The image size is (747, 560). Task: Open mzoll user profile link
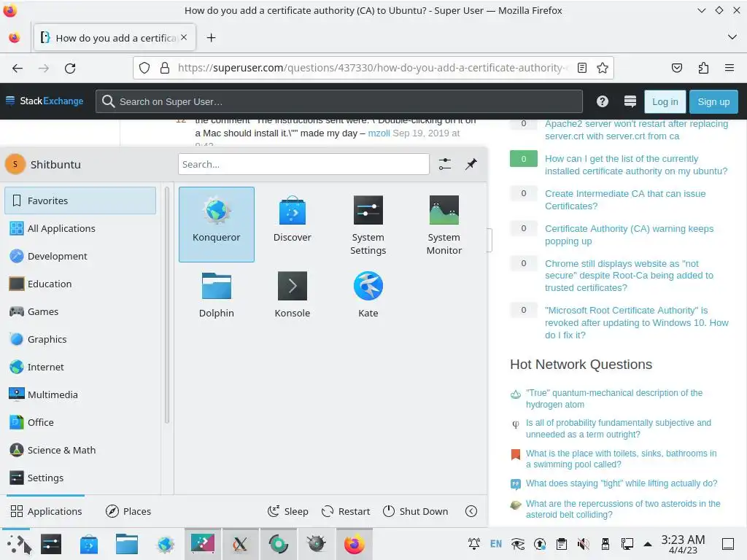(379, 133)
